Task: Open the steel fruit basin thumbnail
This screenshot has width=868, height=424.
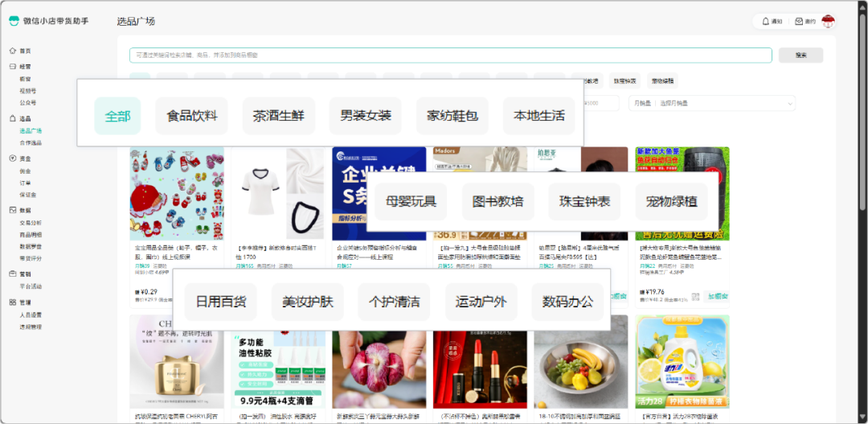Action: [581, 362]
